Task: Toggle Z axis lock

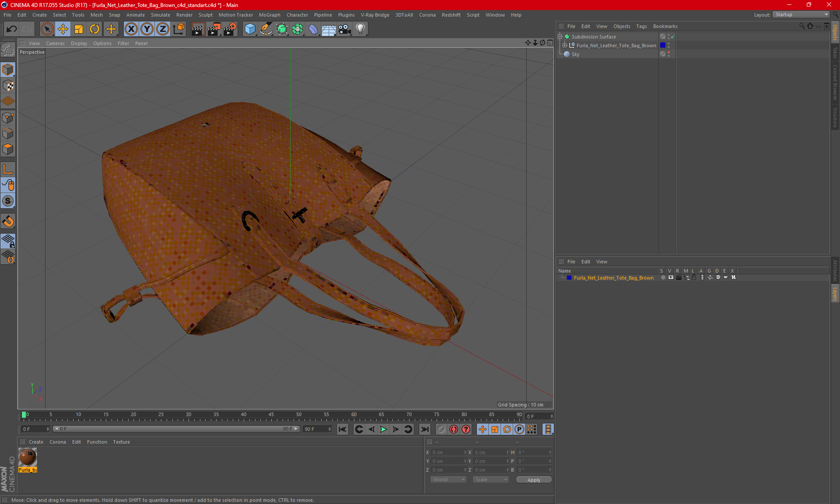Action: [163, 29]
